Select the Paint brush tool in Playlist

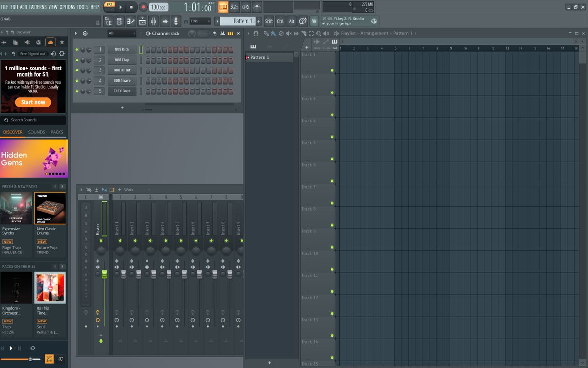coord(273,33)
